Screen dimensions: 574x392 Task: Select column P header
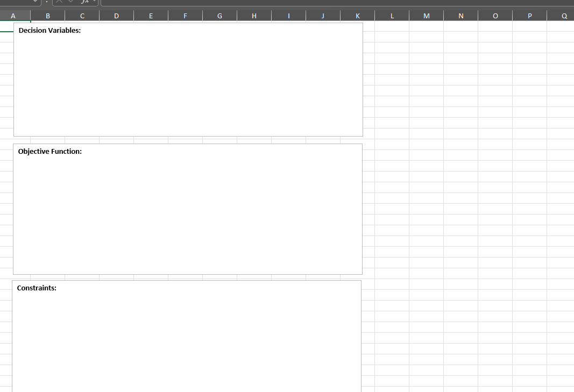coord(529,16)
